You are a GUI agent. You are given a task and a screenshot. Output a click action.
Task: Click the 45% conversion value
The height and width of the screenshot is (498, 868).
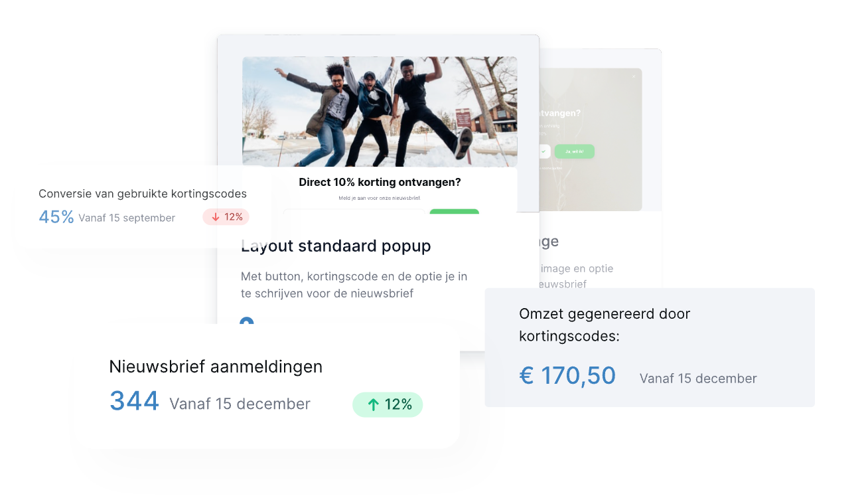tap(56, 217)
